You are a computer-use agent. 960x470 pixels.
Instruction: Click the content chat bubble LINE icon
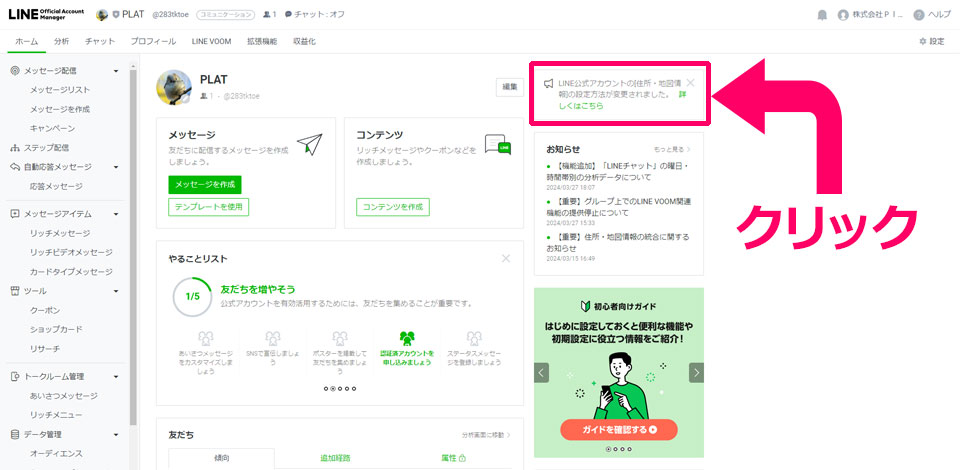click(498, 144)
